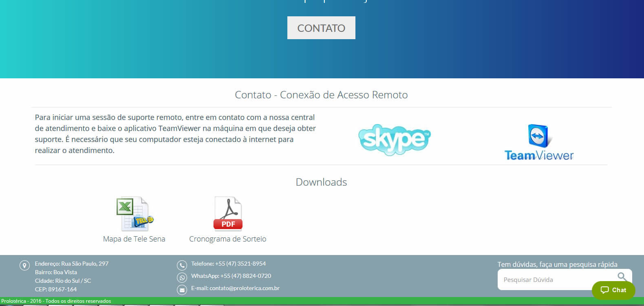
Task: Click the Mapa de Tele Sena label
Action: click(x=134, y=239)
